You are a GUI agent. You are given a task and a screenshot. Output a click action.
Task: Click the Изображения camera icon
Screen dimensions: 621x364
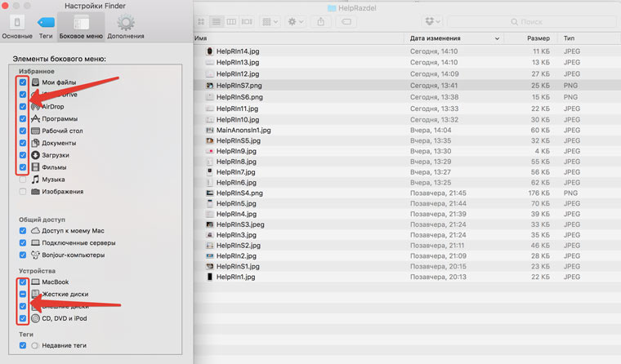(35, 192)
